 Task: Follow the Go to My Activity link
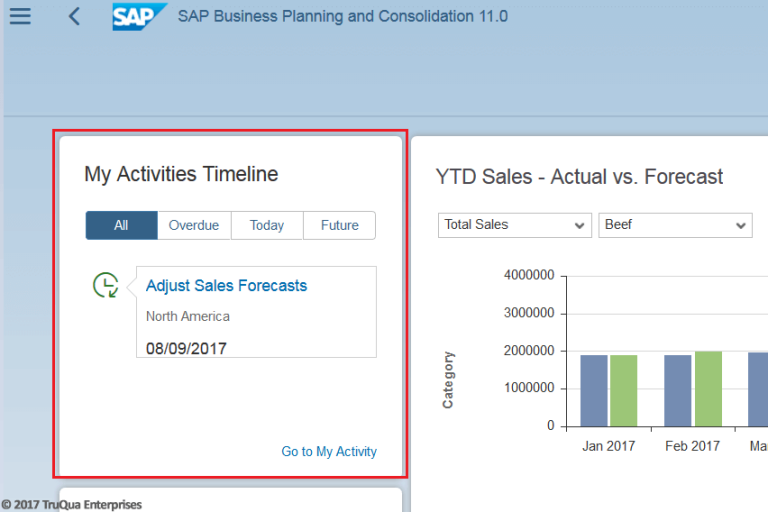click(329, 451)
